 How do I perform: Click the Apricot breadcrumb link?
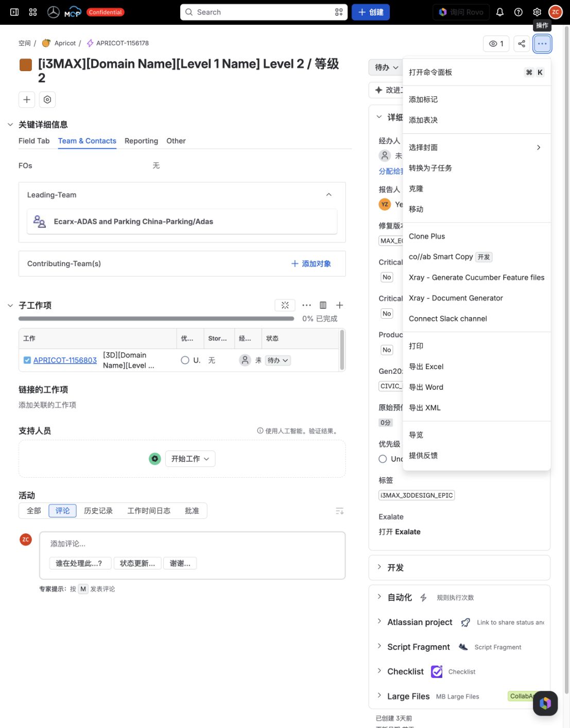[x=65, y=43]
